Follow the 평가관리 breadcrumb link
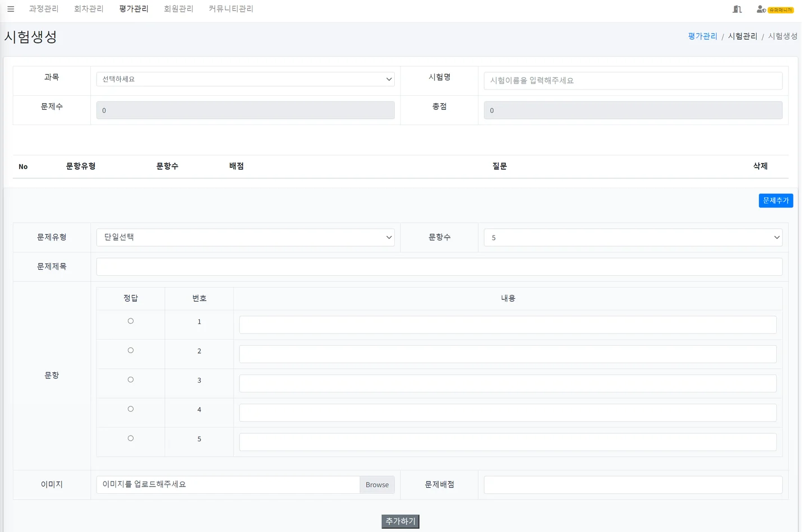802x532 pixels. point(702,36)
